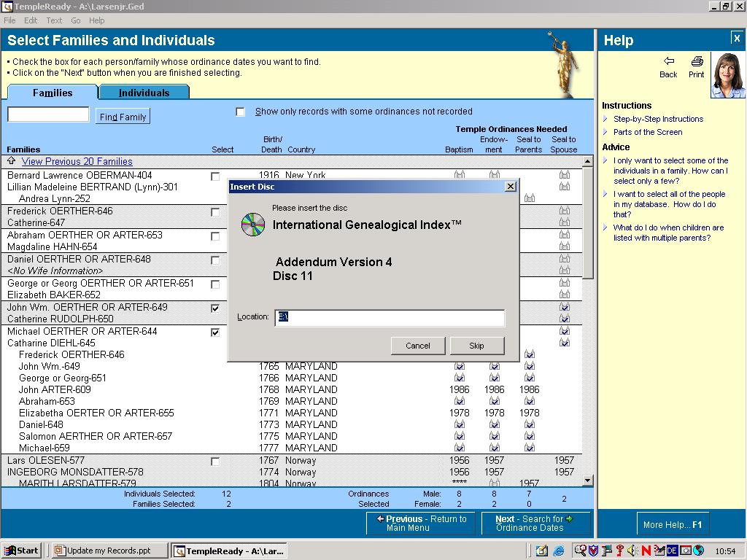Viewport: 747px width, 560px height.
Task: Open the Edit menu
Action: click(31, 20)
